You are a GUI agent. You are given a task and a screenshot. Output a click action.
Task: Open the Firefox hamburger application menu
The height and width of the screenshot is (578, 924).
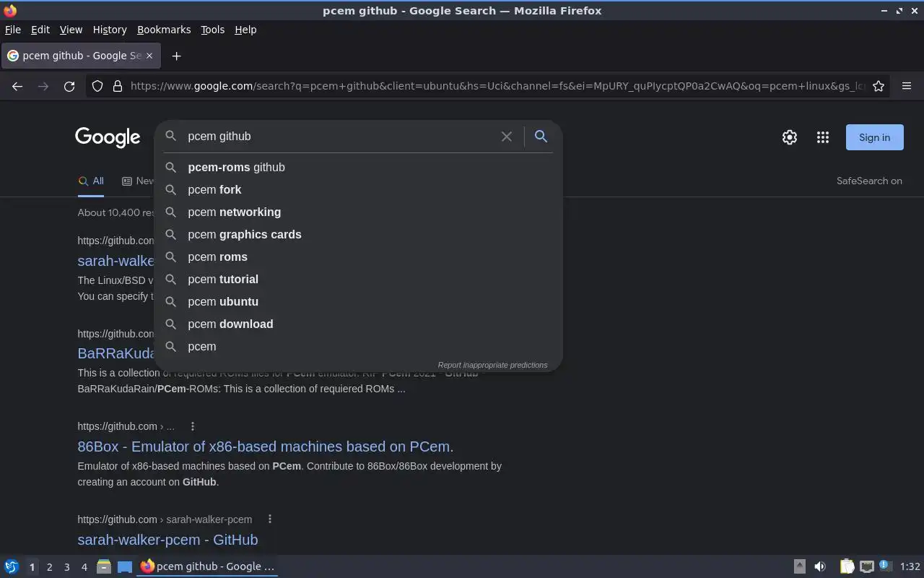pyautogui.click(x=907, y=86)
